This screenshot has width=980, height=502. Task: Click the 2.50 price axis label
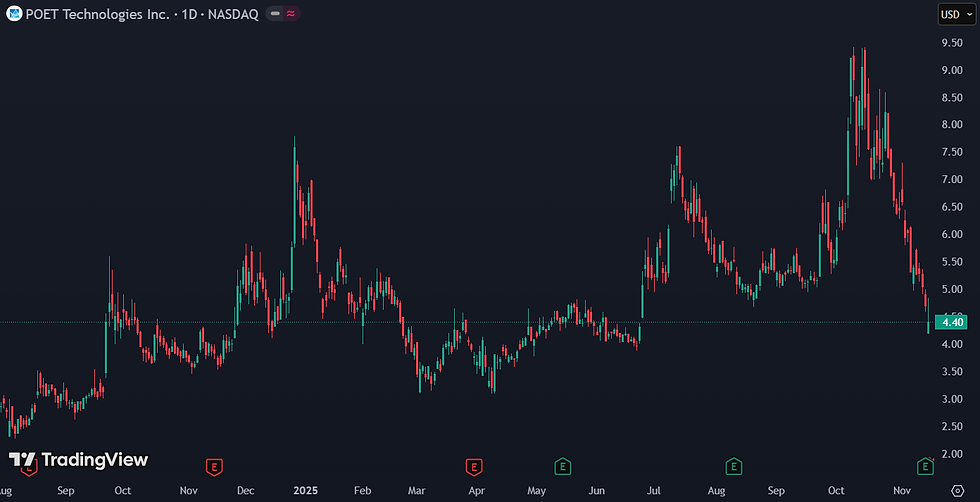pos(952,426)
